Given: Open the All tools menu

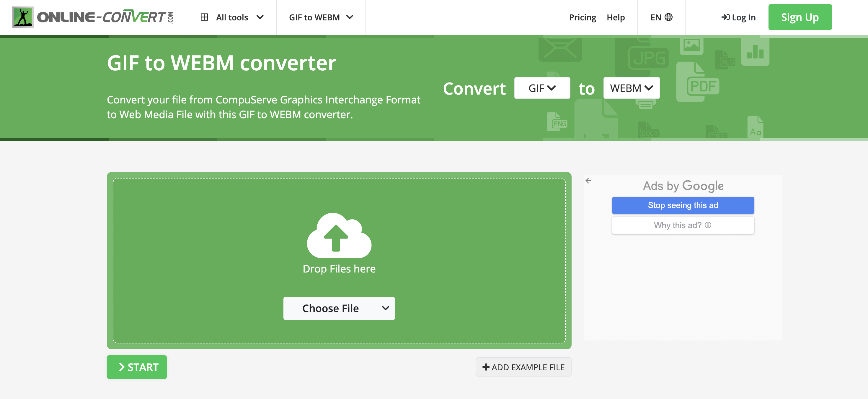Looking at the screenshot, I should click(232, 17).
